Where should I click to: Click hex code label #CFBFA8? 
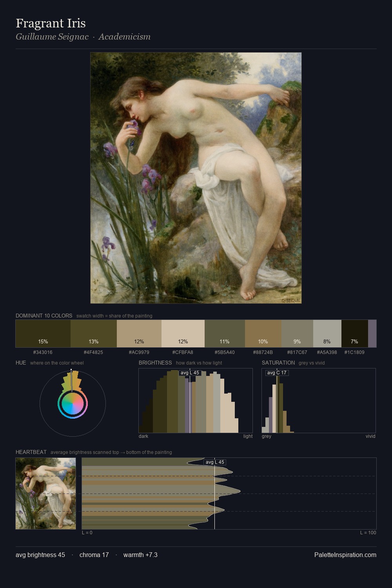183,352
